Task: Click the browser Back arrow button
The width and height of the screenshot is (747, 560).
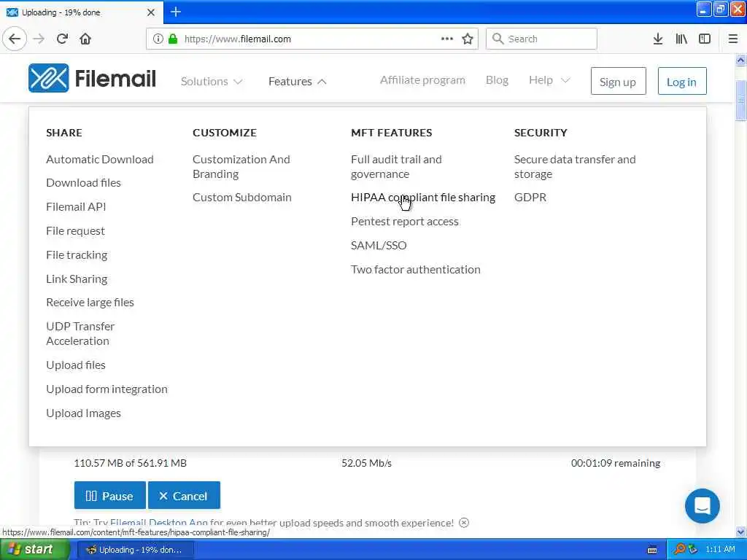Action: pos(15,39)
